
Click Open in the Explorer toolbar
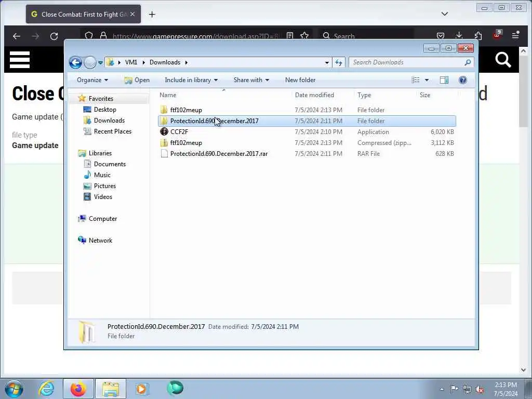click(137, 80)
